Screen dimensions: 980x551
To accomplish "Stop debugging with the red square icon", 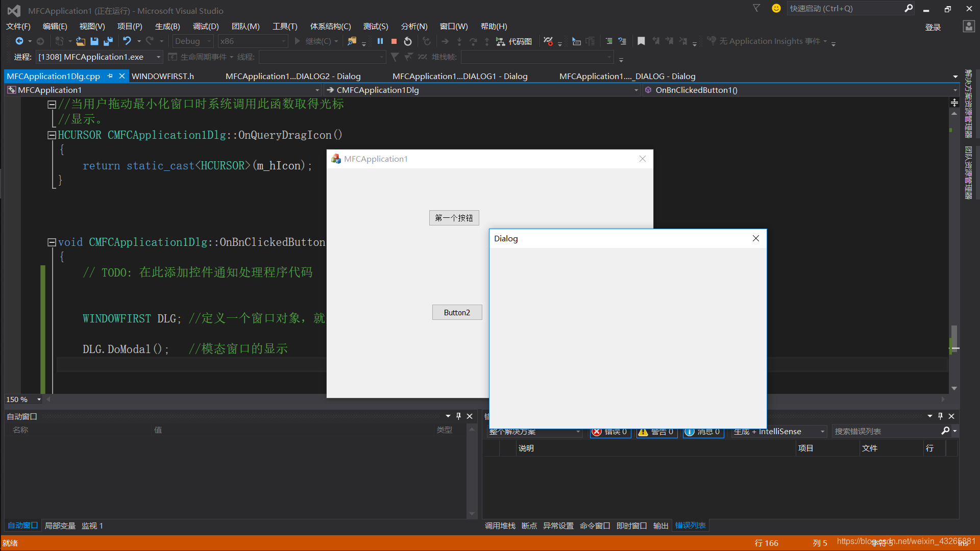I will (394, 41).
